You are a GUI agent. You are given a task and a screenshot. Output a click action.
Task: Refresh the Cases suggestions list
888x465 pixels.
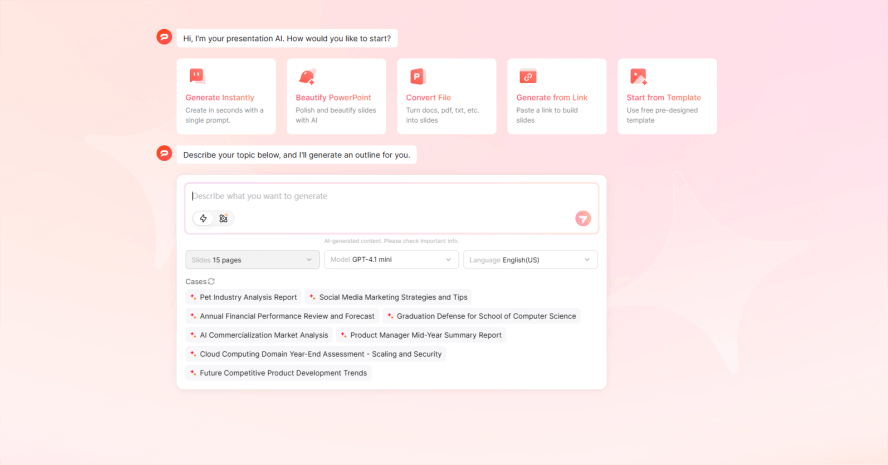[x=211, y=282]
